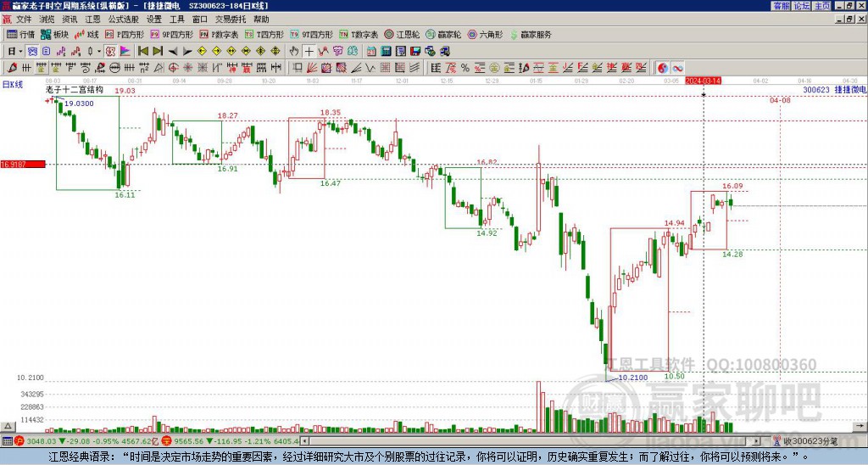Click the 深 index status icon

[167, 442]
